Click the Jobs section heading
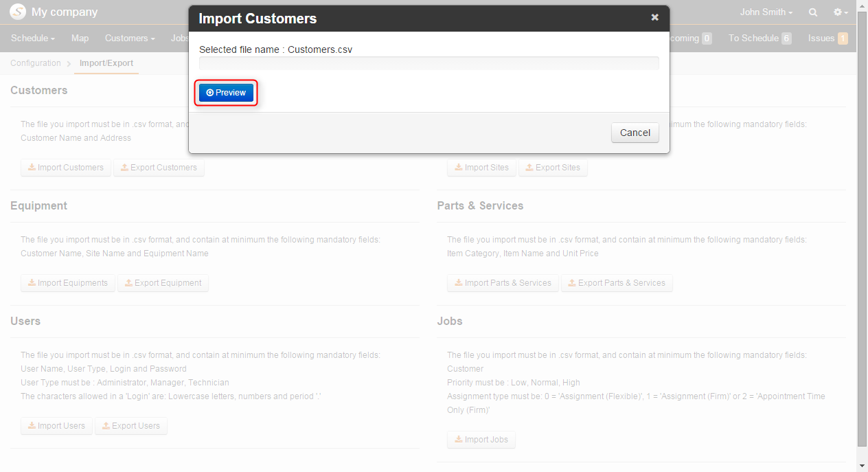This screenshot has height=472, width=868. point(450,322)
